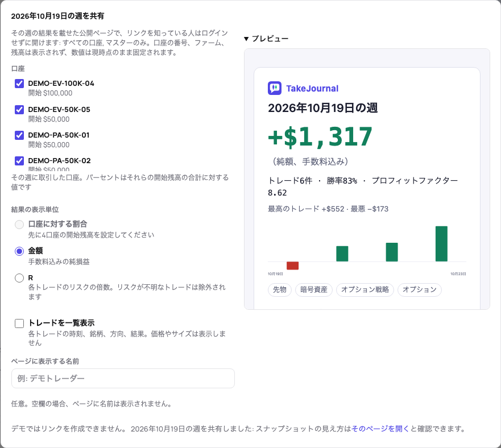The height and width of the screenshot is (448, 501).
Task: Open the そのページを開く link
Action: coord(380,429)
